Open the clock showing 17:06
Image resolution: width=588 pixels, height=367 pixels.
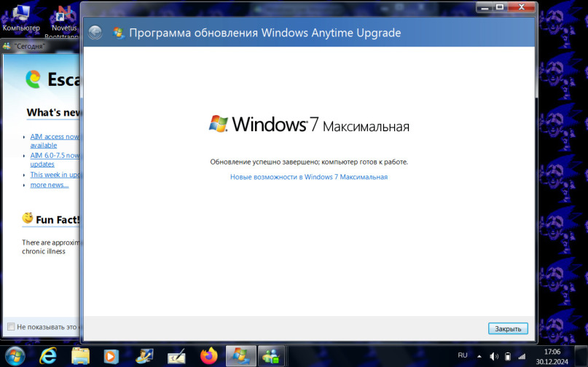pos(552,357)
